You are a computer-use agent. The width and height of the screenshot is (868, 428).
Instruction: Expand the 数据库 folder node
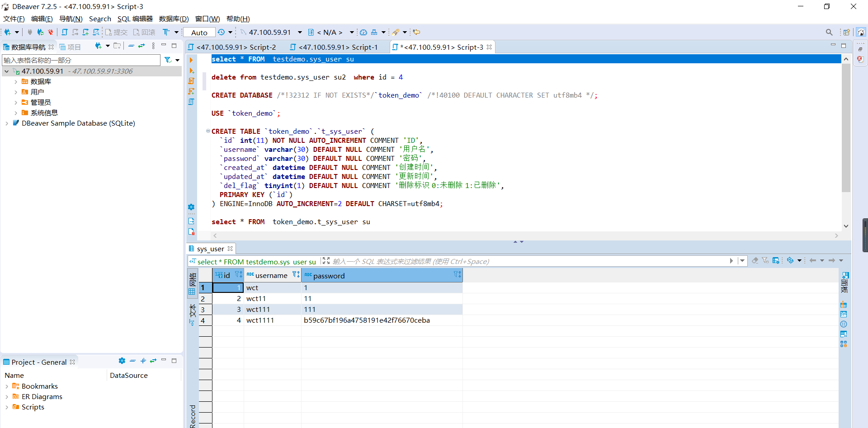coord(16,82)
